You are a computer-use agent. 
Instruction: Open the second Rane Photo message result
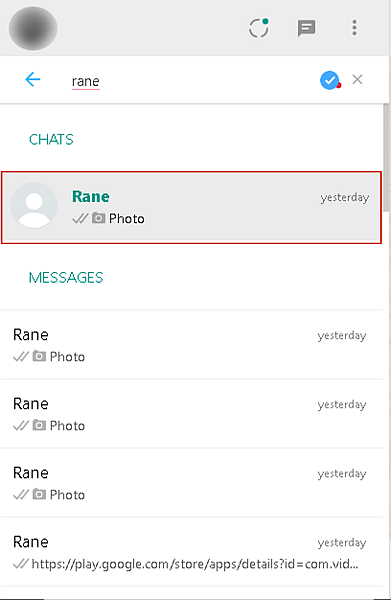(191, 414)
